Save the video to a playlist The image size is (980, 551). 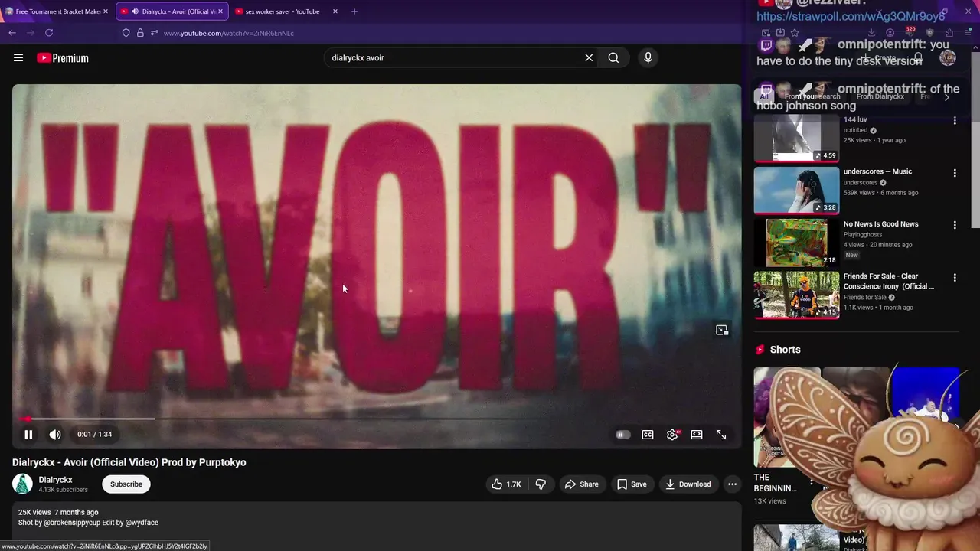coord(632,484)
